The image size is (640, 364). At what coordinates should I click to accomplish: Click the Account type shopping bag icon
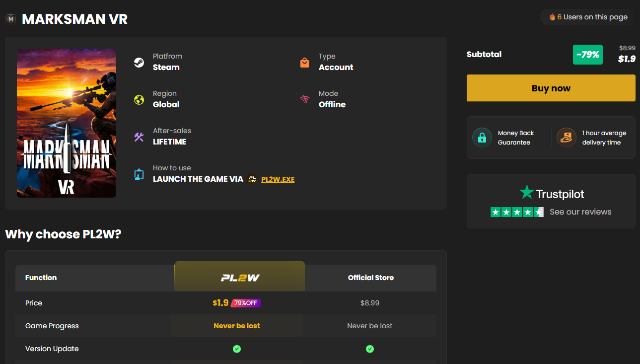point(305,63)
